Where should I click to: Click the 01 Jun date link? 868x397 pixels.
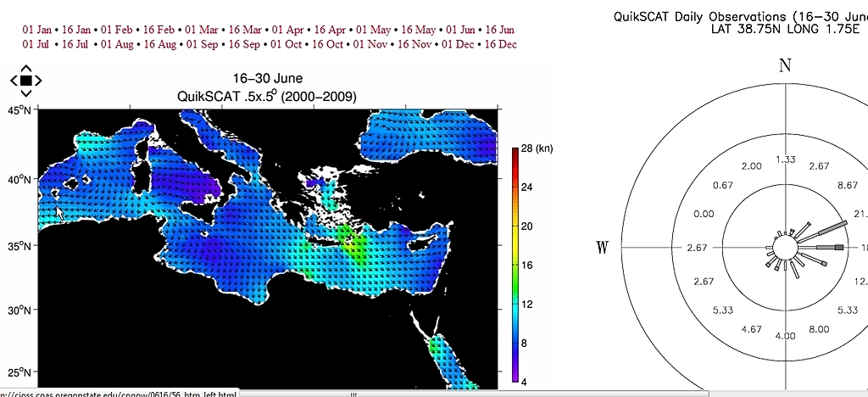[460, 30]
